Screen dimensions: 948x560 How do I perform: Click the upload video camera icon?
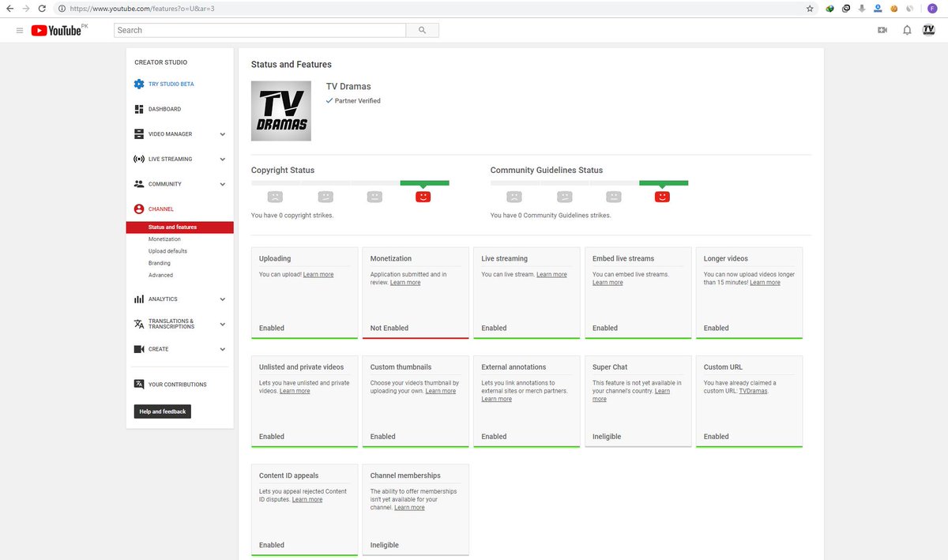click(x=882, y=30)
